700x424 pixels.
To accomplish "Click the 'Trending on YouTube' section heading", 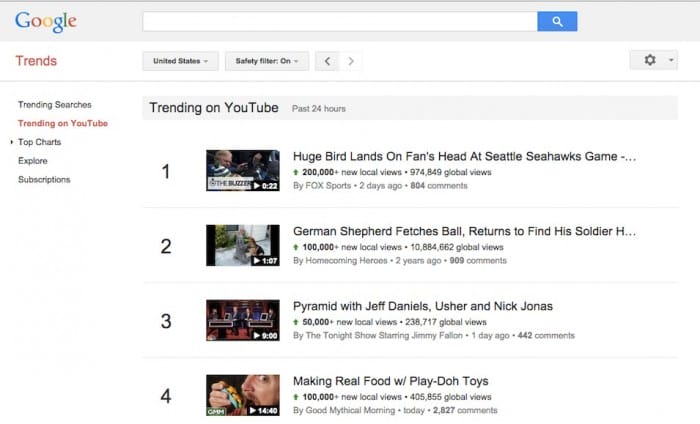I will coord(214,108).
